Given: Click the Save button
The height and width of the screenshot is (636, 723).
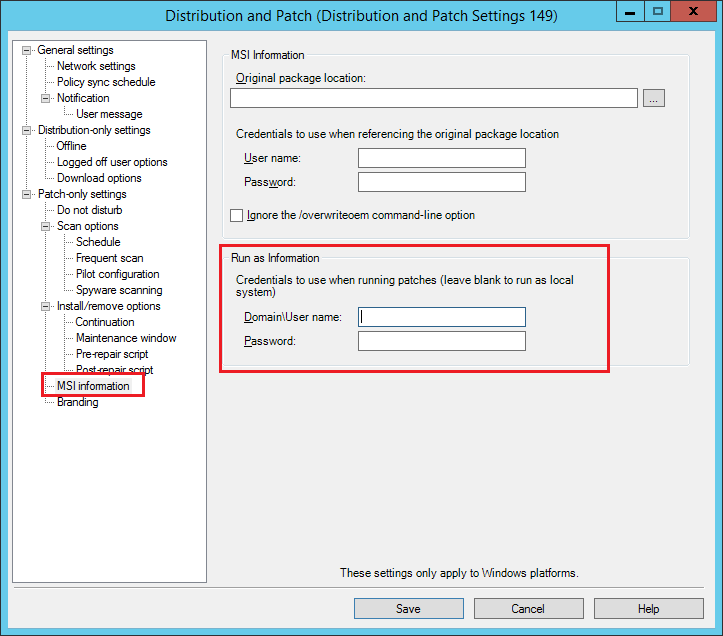Looking at the screenshot, I should click(408, 609).
